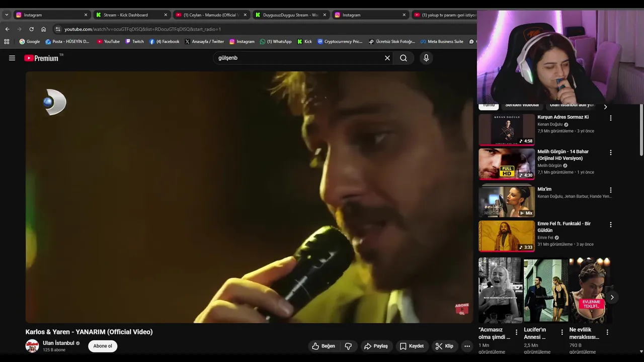The image size is (644, 362).
Task: Open options for Melih Görgün 14 Bahar
Action: [x=611, y=152]
